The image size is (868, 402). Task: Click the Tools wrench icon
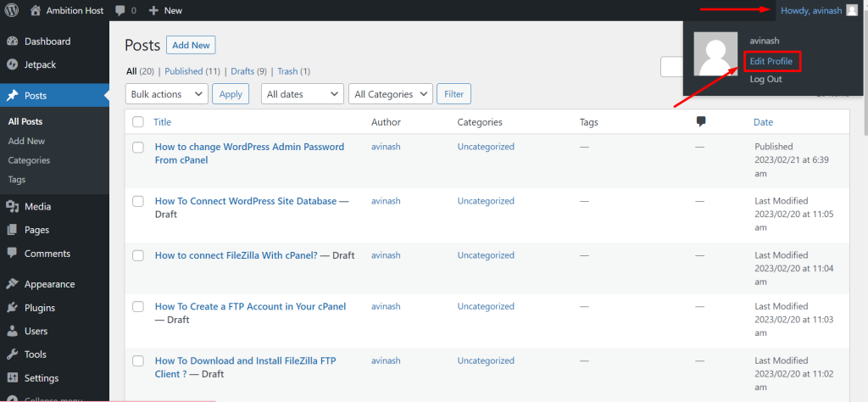[x=12, y=355]
